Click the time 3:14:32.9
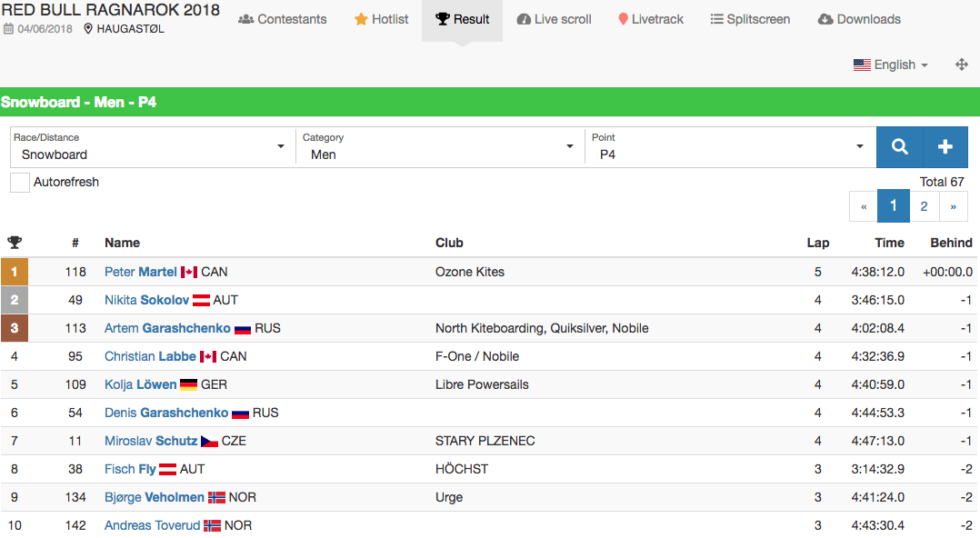980x538 pixels. pos(877,469)
